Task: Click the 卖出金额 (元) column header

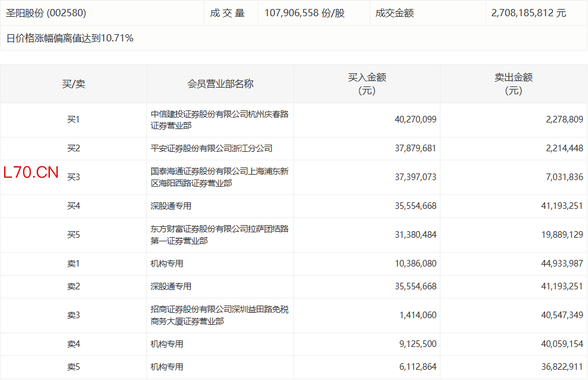Action: (513, 84)
